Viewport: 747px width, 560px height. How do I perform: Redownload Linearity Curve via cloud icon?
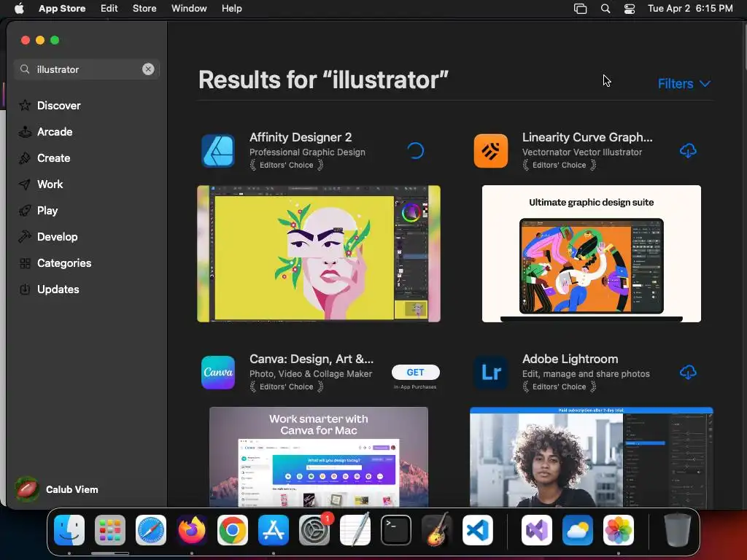point(688,150)
